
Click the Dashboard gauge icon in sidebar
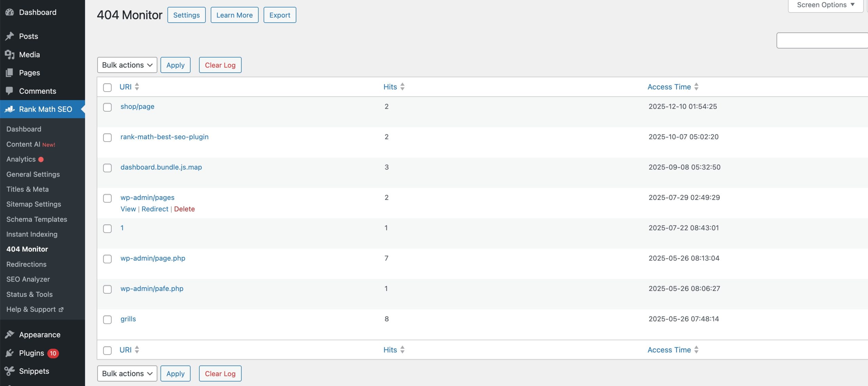(x=9, y=12)
